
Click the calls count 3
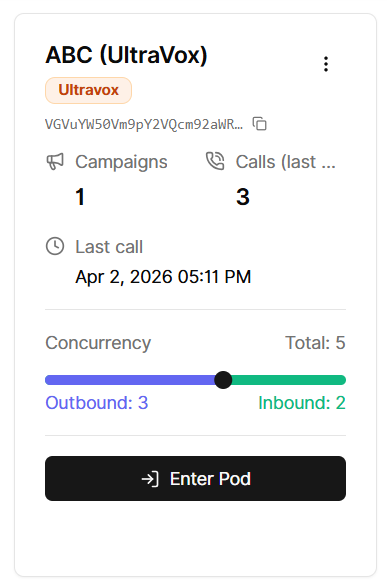(x=243, y=197)
